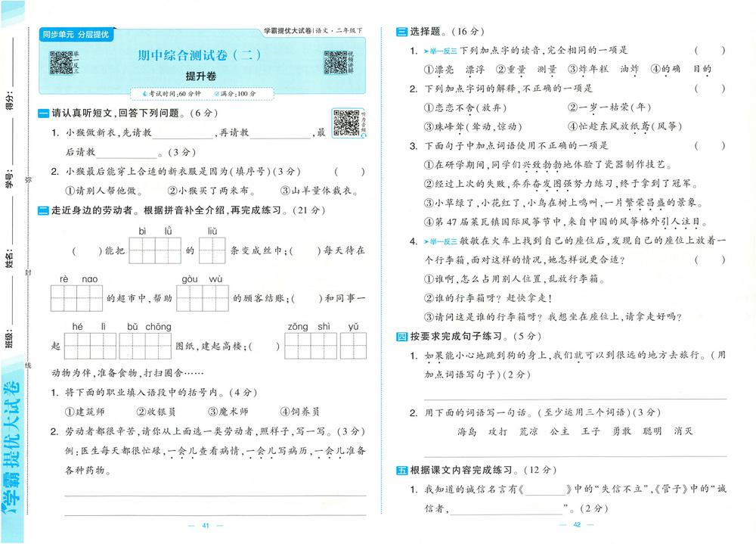Click the 姓名 label in the left margin
Screen dimensions: 756x544
(x=9, y=258)
